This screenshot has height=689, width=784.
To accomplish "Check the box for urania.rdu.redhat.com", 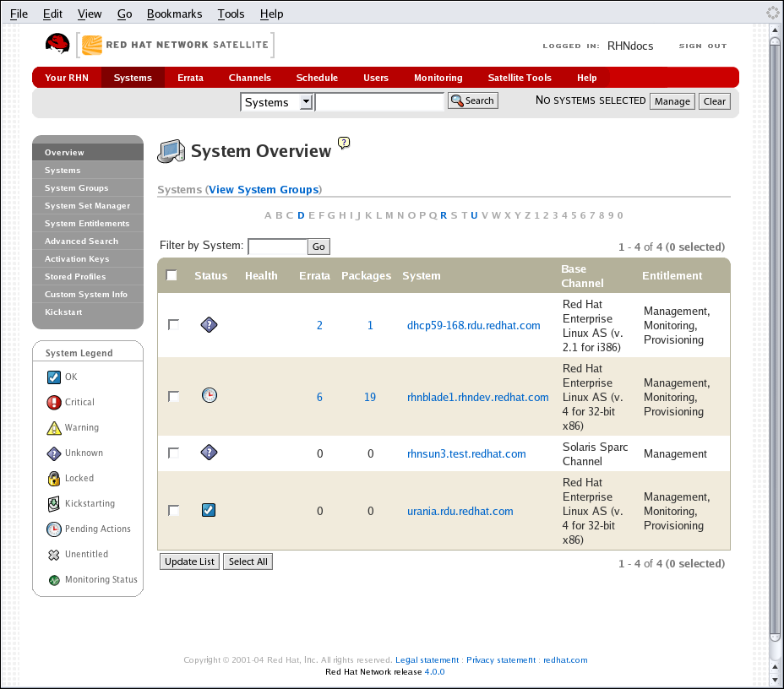I will [x=173, y=511].
